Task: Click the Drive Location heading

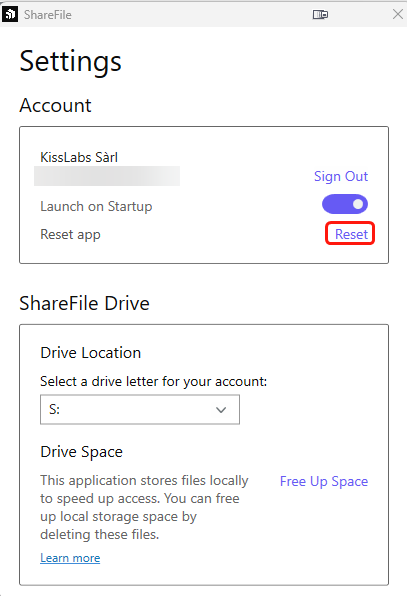Action: point(90,353)
